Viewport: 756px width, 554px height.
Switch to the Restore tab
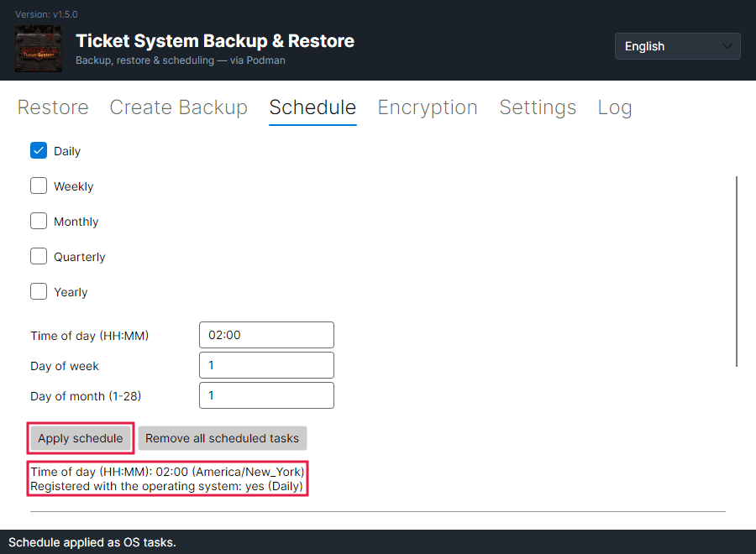click(53, 107)
